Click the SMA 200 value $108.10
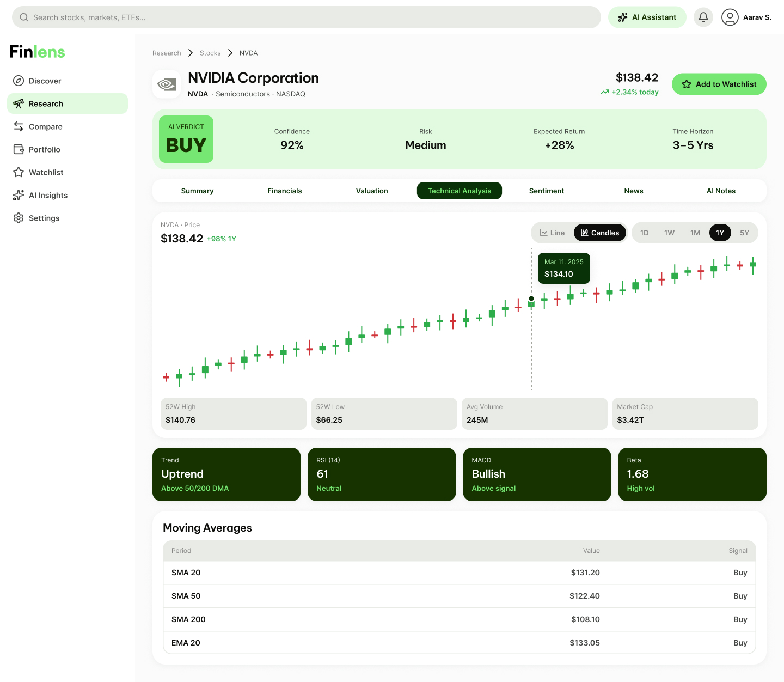Screen dimensions: 784x682 (x=585, y=619)
